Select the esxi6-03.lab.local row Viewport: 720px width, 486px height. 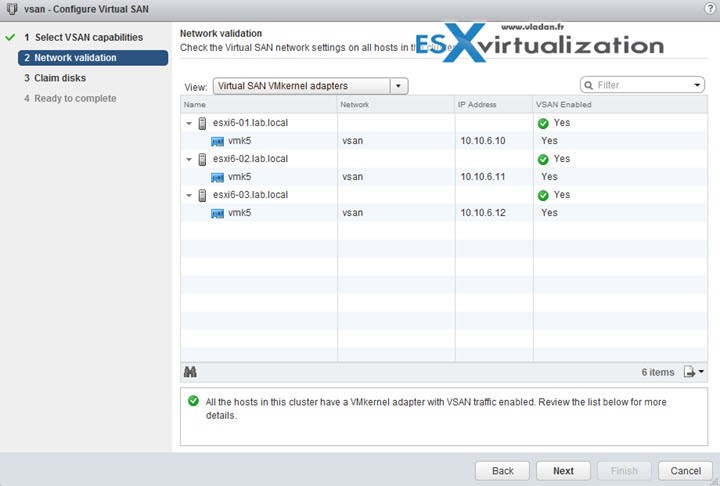pos(444,195)
